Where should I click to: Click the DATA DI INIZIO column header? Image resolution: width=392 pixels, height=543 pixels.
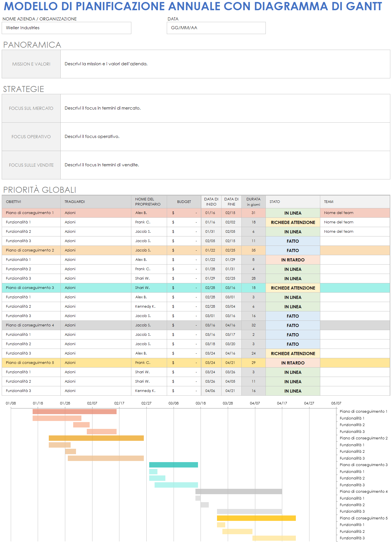[211, 202]
